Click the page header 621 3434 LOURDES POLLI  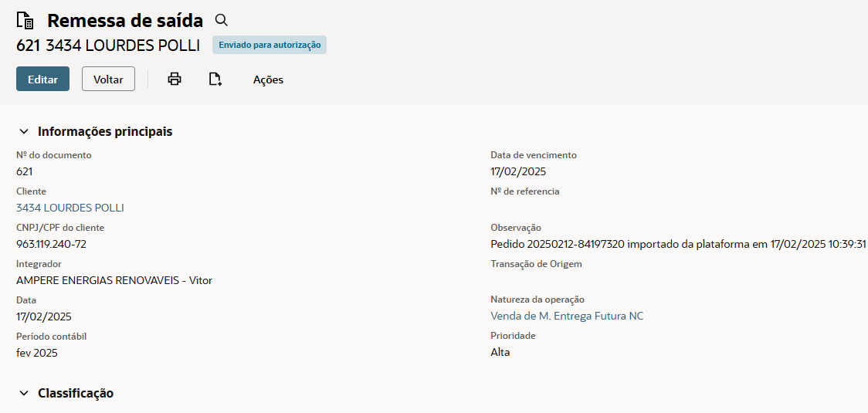tap(108, 45)
